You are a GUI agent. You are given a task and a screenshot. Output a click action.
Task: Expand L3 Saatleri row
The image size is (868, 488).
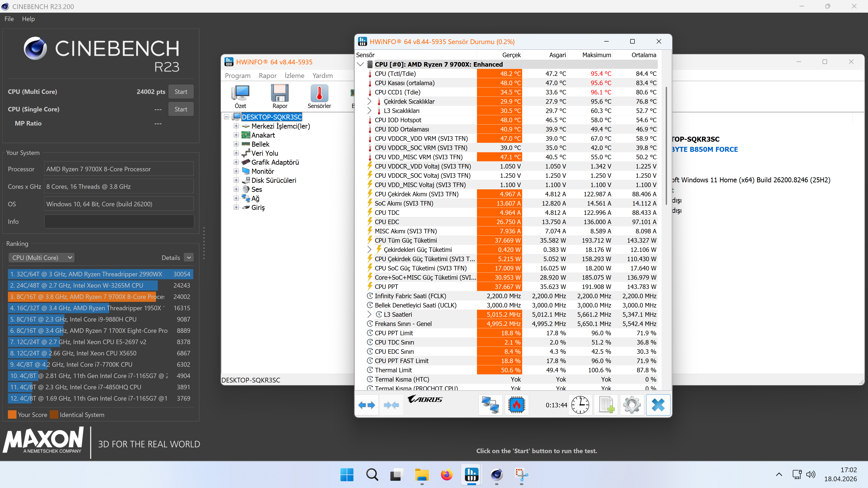tap(369, 314)
